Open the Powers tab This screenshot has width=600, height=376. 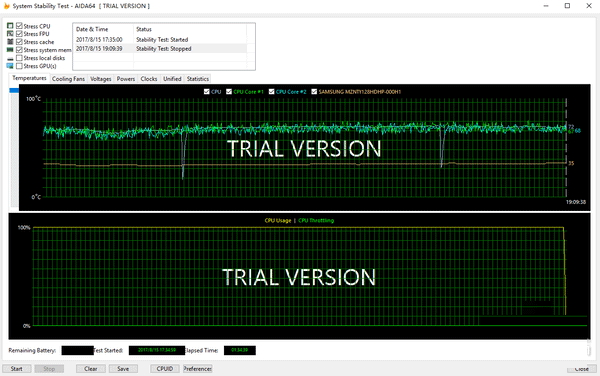pyautogui.click(x=126, y=79)
